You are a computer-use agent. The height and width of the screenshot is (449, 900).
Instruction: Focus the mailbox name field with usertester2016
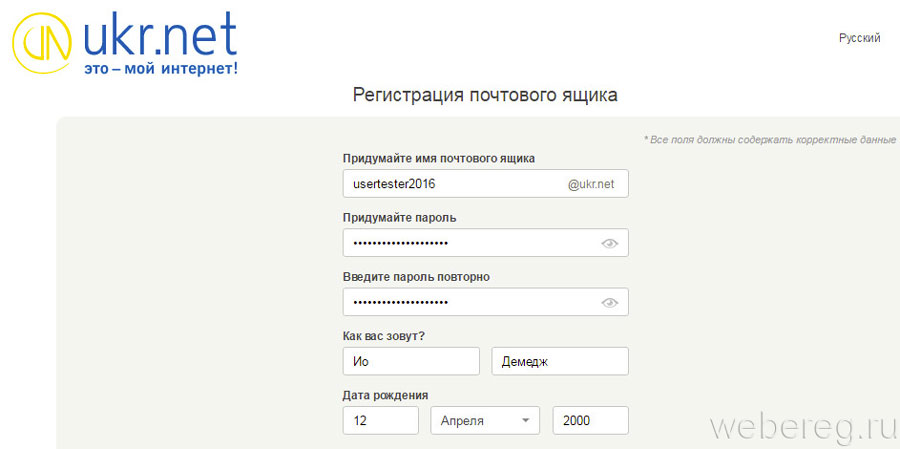pos(450,184)
